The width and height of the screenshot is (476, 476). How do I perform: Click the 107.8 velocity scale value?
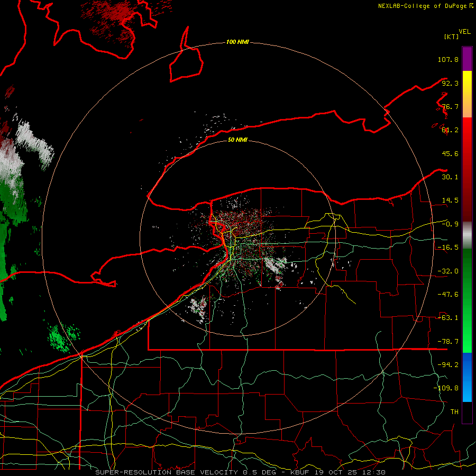[x=448, y=59]
